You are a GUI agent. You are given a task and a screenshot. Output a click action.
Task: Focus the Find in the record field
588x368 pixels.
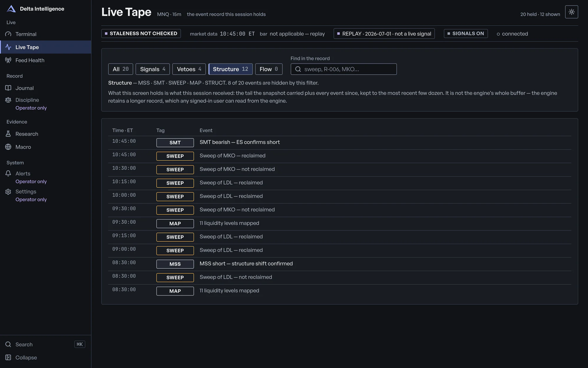[344, 69]
